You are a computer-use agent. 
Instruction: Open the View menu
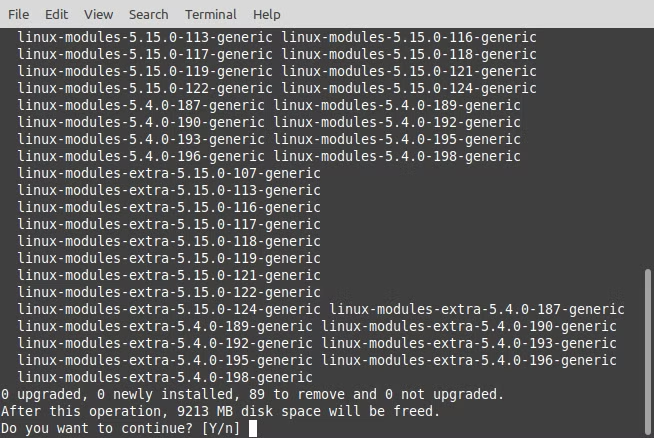[x=98, y=15]
